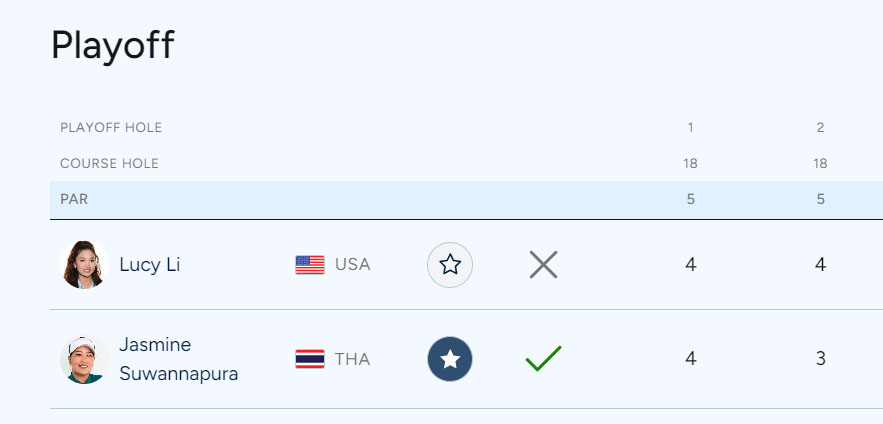The image size is (883, 424).
Task: Click the Playoff heading
Action: coord(113,45)
